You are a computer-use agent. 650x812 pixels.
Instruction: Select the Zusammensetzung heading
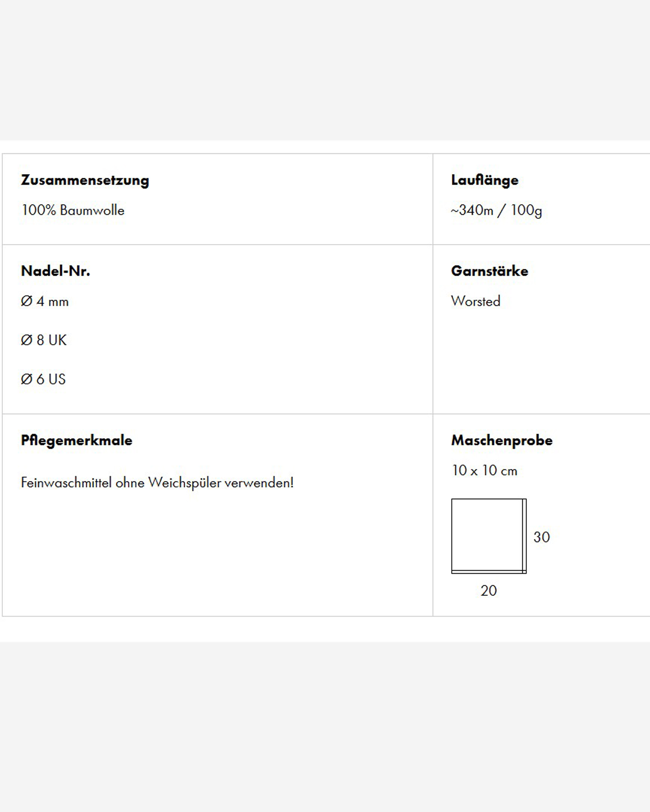[x=85, y=181]
